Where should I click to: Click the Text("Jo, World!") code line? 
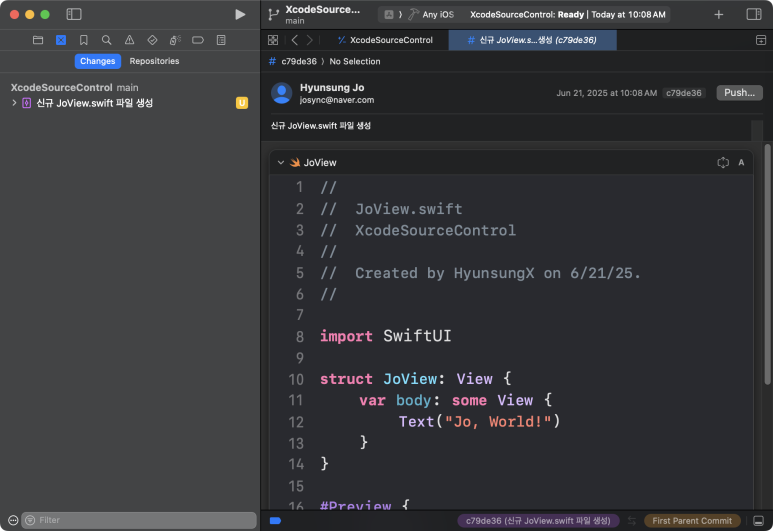pyautogui.click(x=479, y=422)
